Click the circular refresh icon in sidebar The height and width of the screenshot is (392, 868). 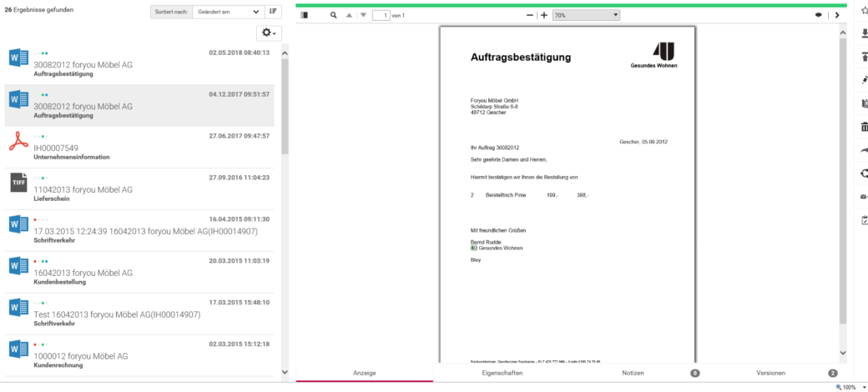click(x=865, y=173)
